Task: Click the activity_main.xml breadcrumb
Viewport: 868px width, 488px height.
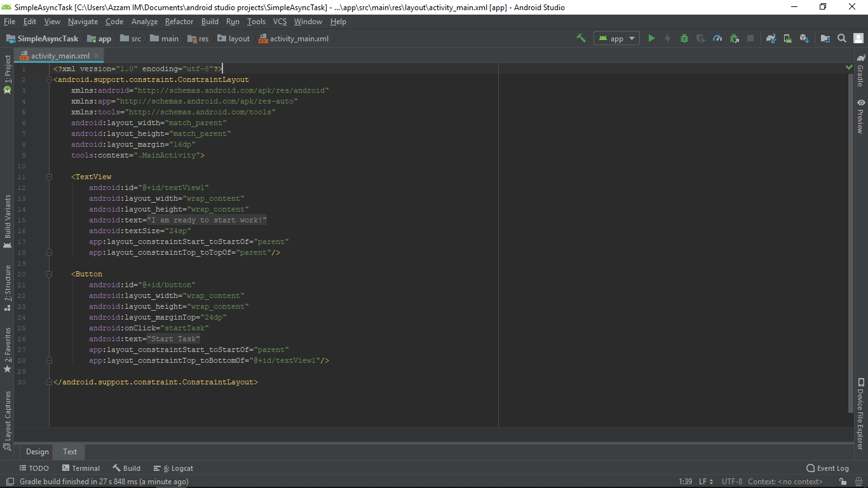Action: click(x=294, y=38)
